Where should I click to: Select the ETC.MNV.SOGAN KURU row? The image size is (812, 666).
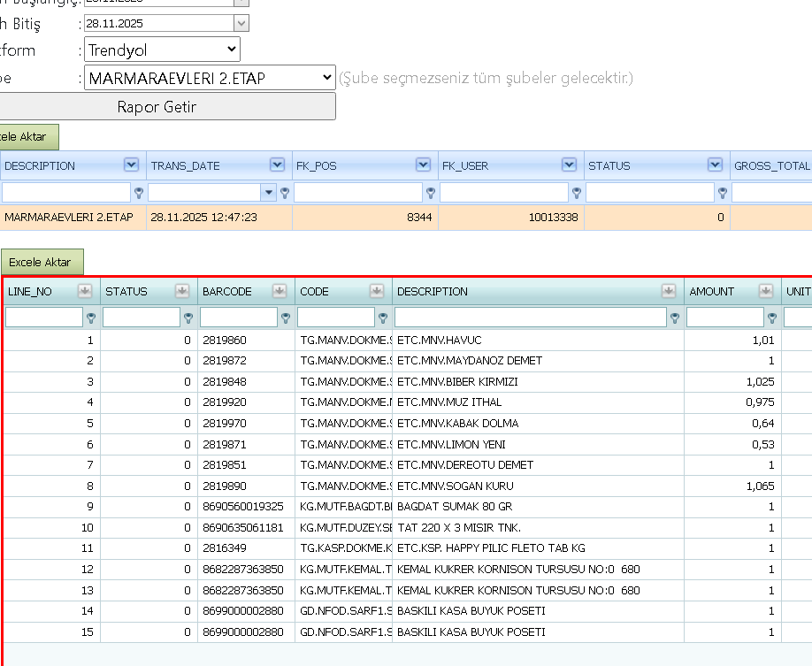408,486
